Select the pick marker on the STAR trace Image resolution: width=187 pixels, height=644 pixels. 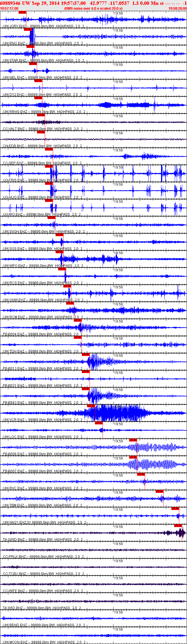click(x=30, y=46)
